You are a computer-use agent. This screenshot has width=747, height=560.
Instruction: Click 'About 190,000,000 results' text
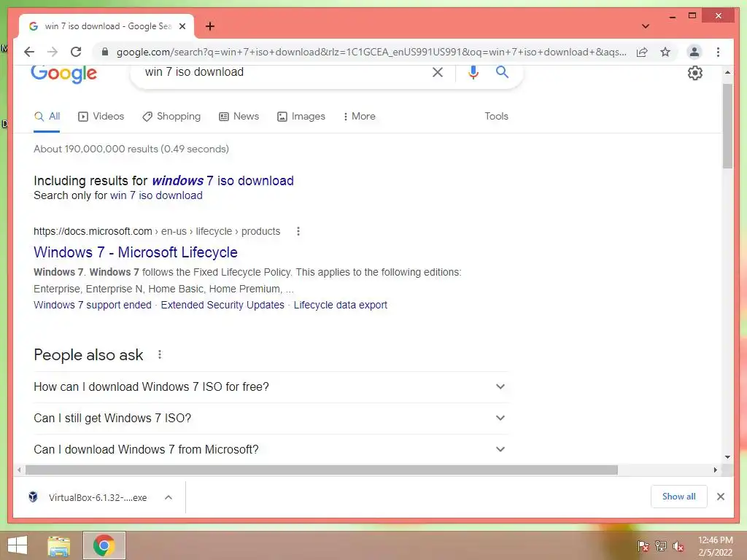[x=131, y=149]
